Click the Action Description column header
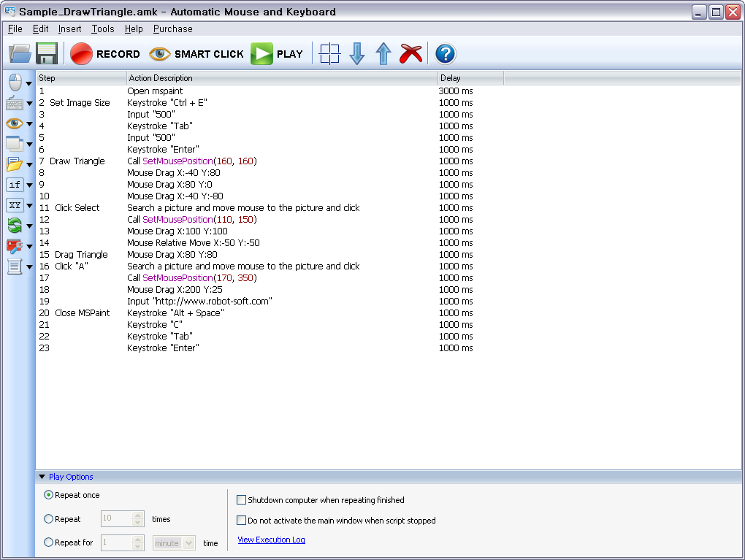The image size is (745, 560). pos(282,78)
